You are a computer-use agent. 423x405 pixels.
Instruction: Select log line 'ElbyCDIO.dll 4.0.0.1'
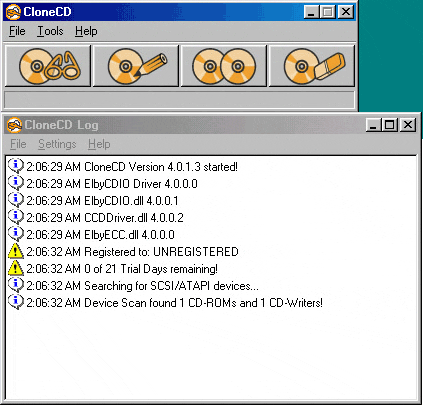[x=102, y=201]
